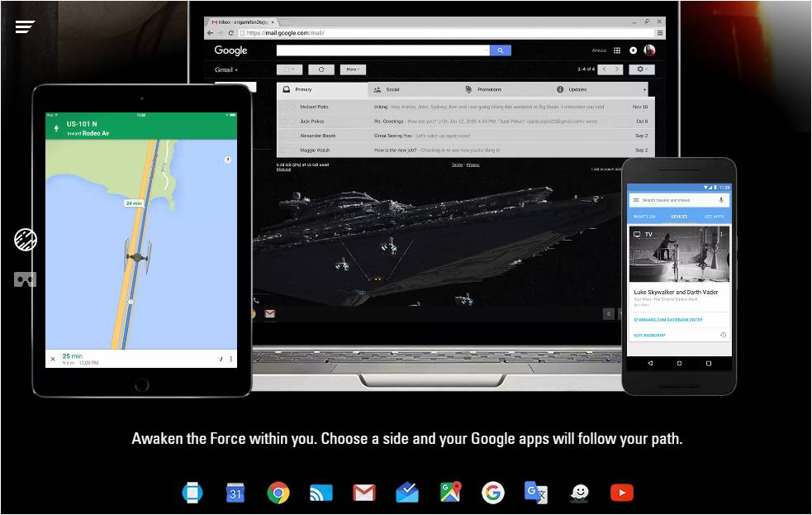Open the phone app's hamburger menu
The height and width of the screenshot is (515, 812).
636,200
